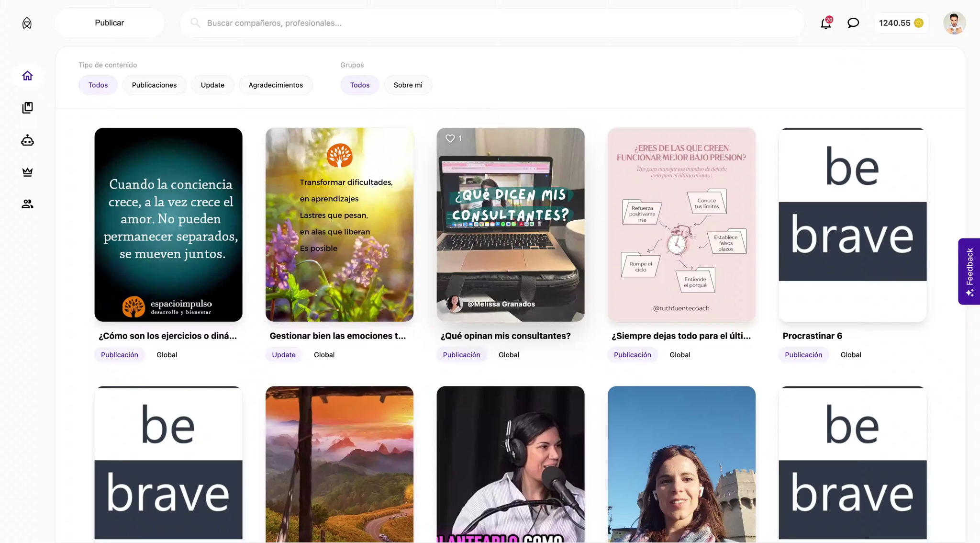Screen dimensions: 980x543
Task: Open the Procrastinar 6 title
Action: tap(813, 336)
